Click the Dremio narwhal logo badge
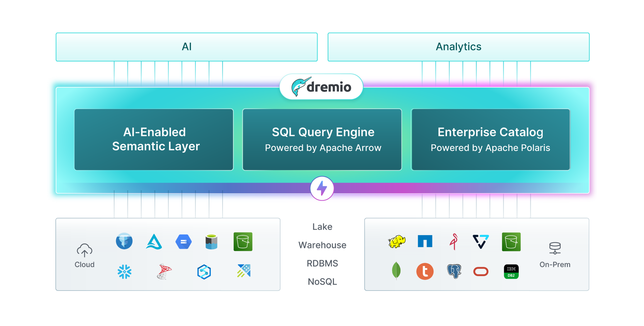The image size is (644, 326). (x=321, y=87)
